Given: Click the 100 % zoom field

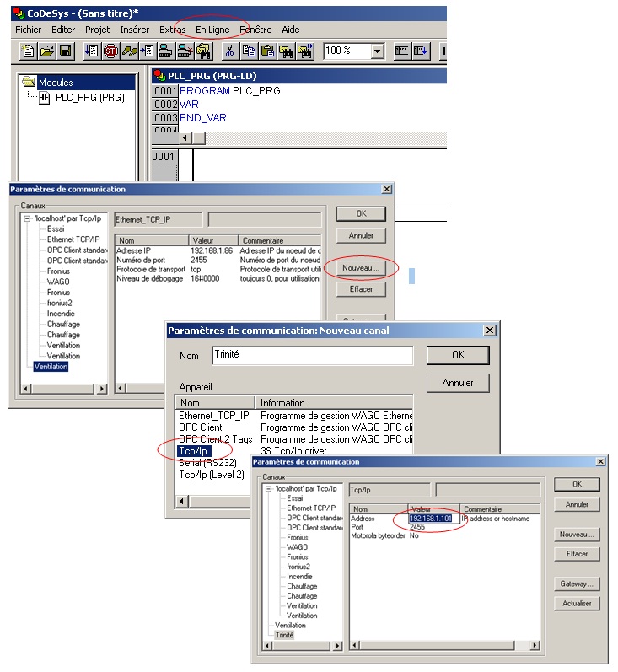Looking at the screenshot, I should 347,51.
